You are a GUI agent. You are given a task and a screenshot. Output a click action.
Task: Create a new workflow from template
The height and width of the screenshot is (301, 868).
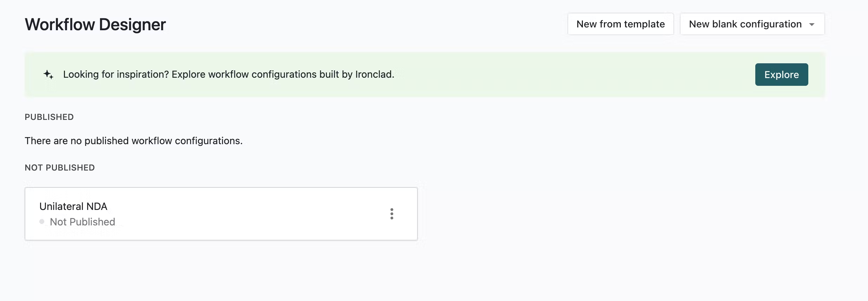620,24
